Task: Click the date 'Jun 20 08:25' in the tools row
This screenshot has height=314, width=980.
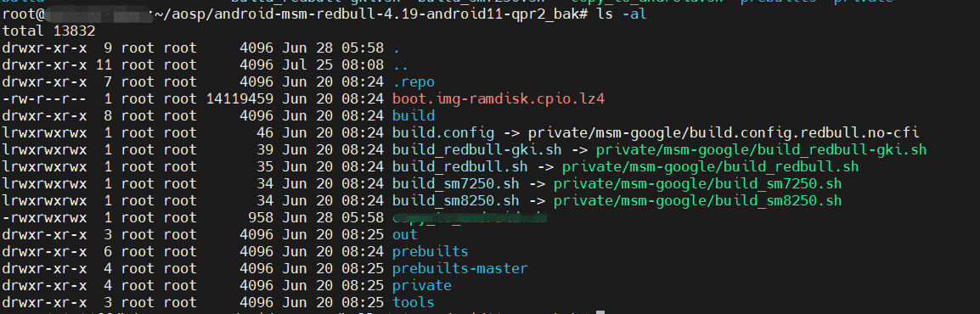Action: [x=333, y=302]
